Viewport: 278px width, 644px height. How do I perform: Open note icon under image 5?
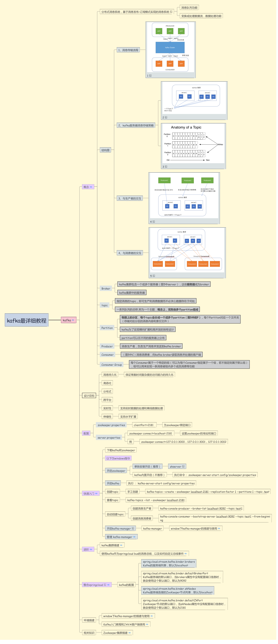[x=155, y=278]
